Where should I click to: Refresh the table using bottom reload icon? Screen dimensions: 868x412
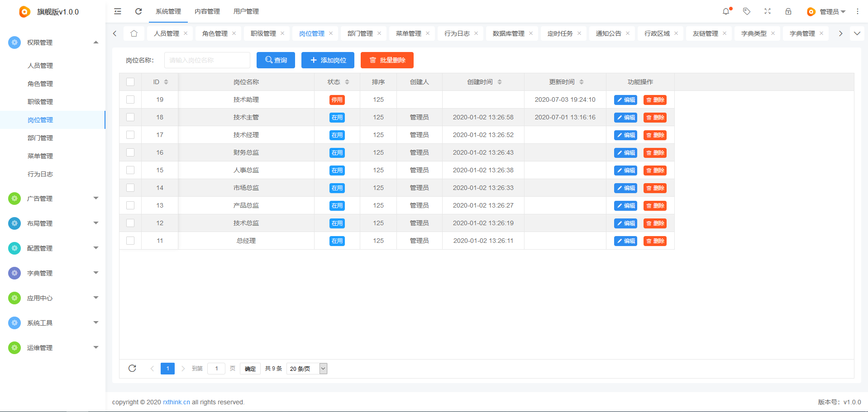click(x=132, y=368)
